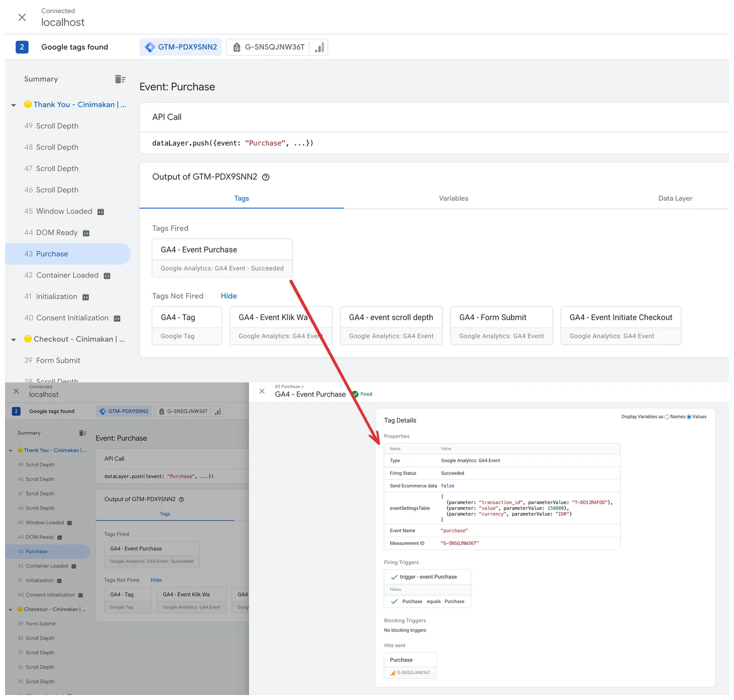Screen dimensions: 734x700
Task: Select the Summary entry in the upper view
Action: point(41,79)
